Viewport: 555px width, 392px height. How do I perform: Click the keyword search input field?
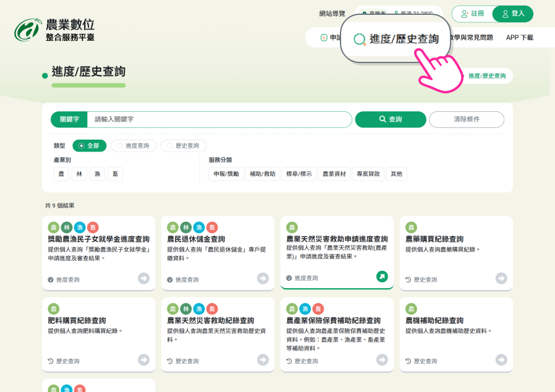pos(219,119)
